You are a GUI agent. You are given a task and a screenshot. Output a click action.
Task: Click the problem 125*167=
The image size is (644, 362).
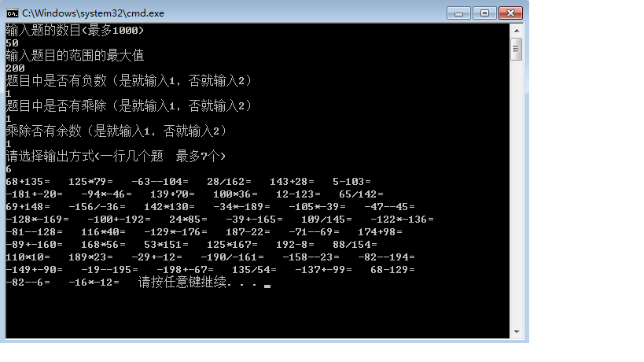(232, 245)
